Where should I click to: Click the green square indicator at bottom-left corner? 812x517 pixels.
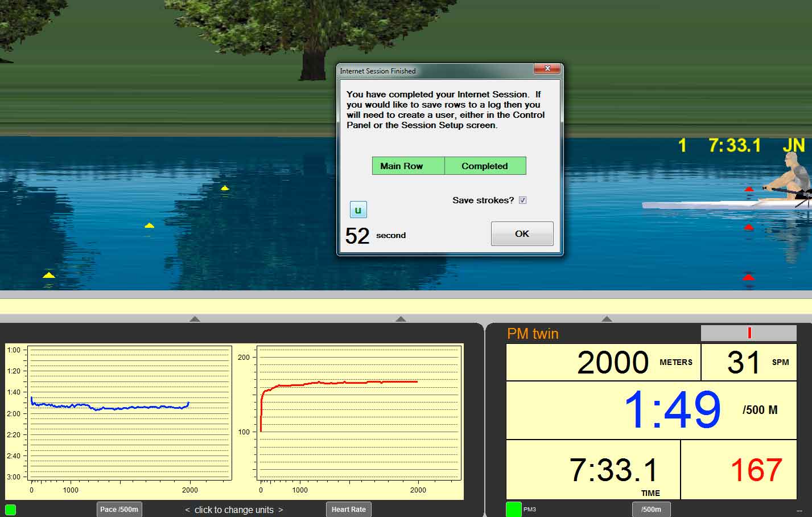pos(10,510)
